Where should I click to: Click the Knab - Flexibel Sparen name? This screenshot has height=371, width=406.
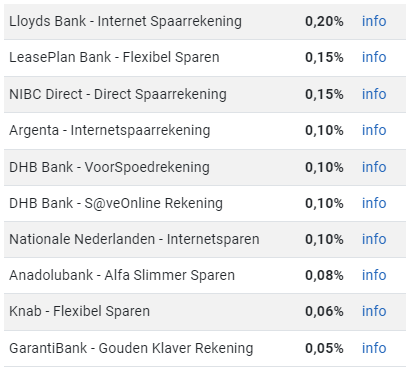coord(79,311)
